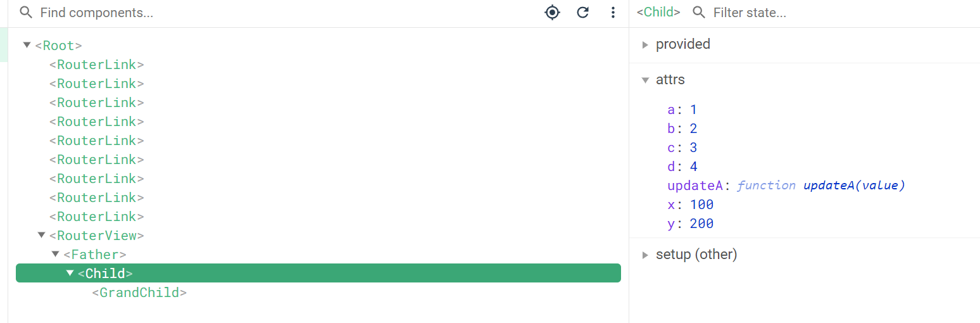Open the three-dot more options menu
Image resolution: width=980 pixels, height=323 pixels.
(613, 13)
